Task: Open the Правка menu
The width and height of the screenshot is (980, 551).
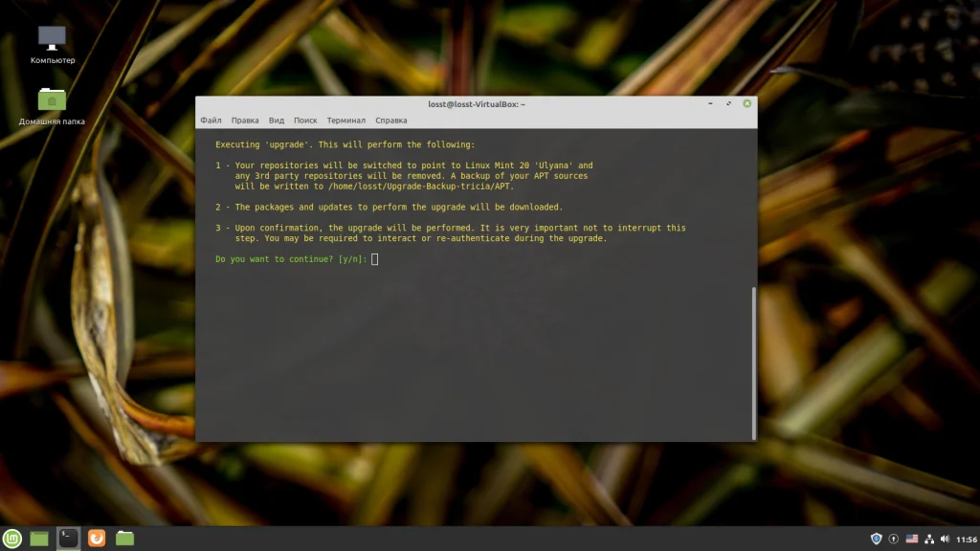Action: [245, 120]
